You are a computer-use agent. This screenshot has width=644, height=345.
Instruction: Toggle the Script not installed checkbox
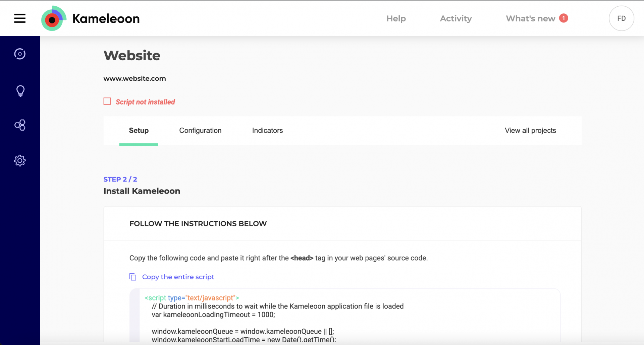[107, 101]
